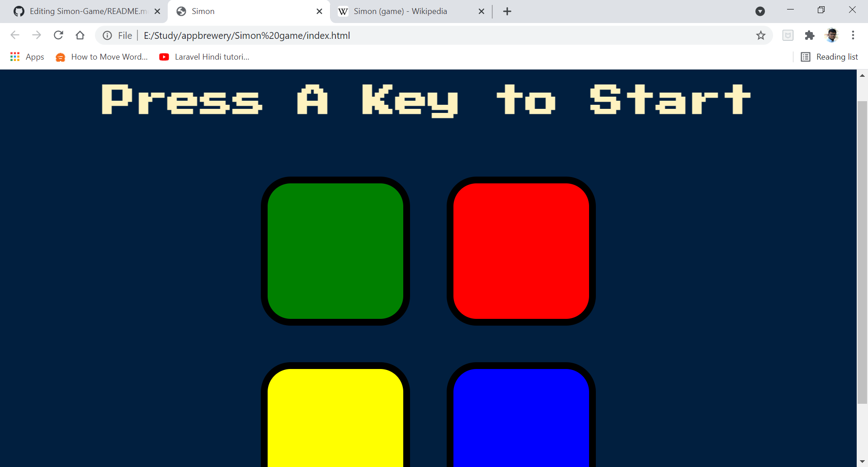Click the vertical scrollbar thumb
Screen dimensions: 868x467
pos(863,252)
